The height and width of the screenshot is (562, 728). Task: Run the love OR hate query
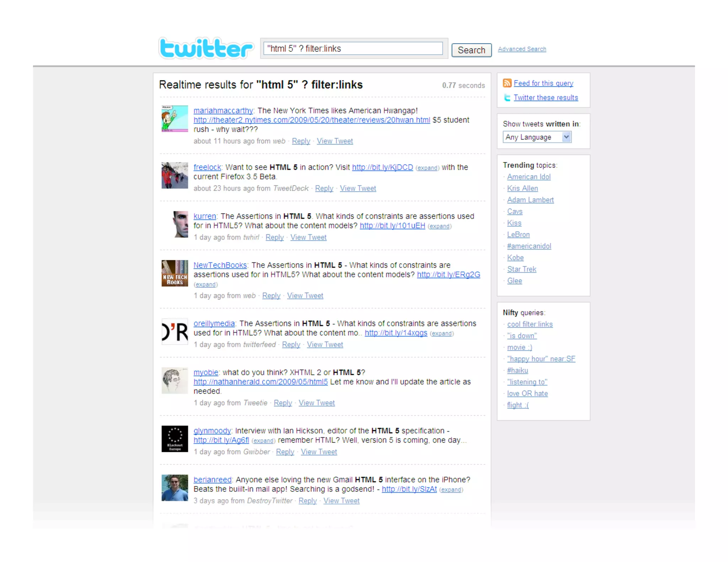[527, 394]
